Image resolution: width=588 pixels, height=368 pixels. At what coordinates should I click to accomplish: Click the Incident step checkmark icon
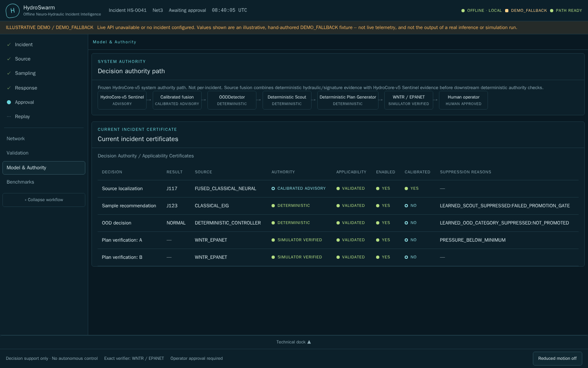(9, 45)
